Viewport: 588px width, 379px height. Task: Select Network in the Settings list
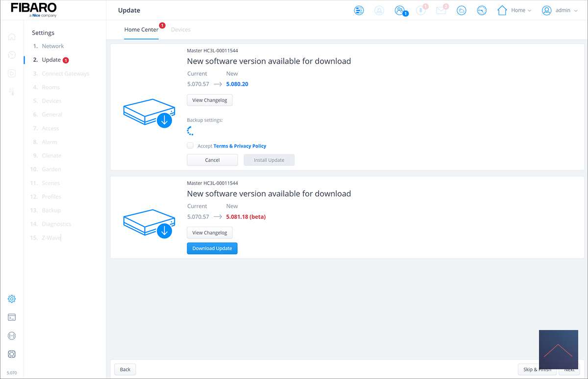(53, 46)
